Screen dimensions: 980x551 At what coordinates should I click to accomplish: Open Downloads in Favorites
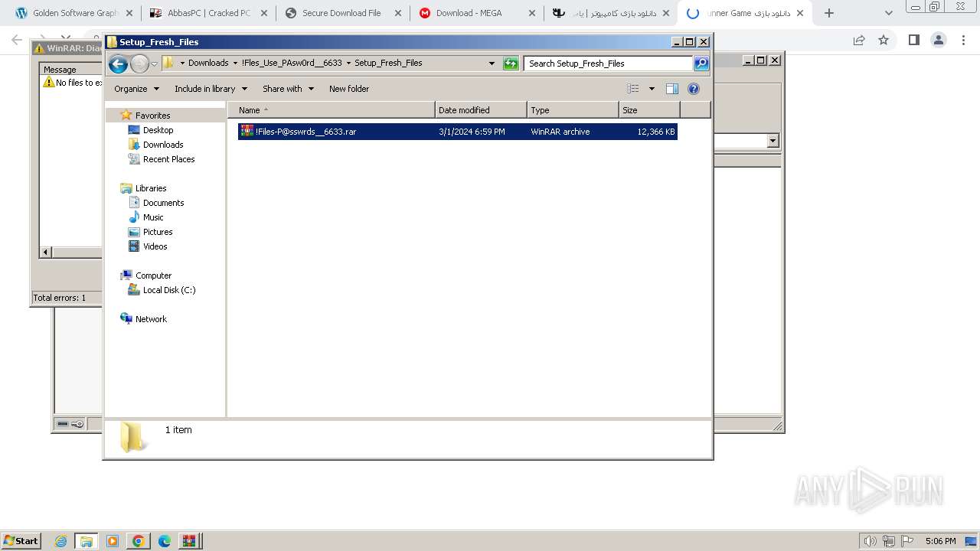pos(162,145)
